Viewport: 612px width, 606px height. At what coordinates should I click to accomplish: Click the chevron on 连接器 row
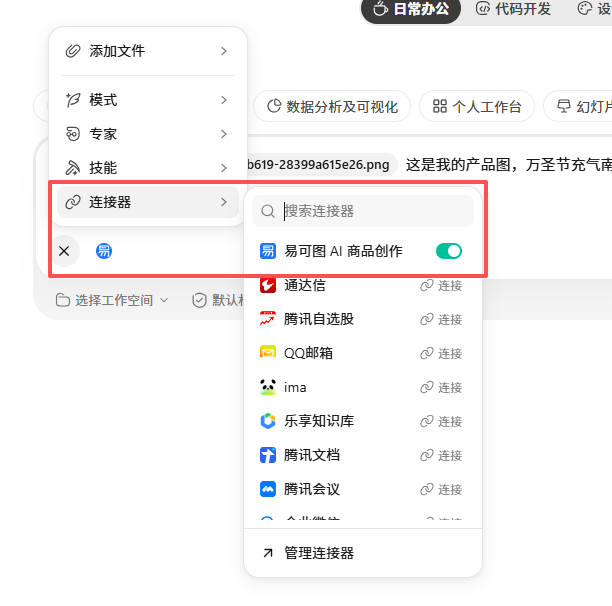[224, 202]
